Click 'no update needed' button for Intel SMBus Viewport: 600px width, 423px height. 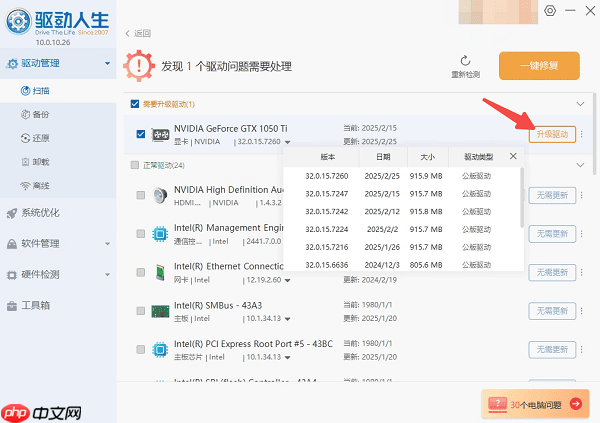[552, 311]
